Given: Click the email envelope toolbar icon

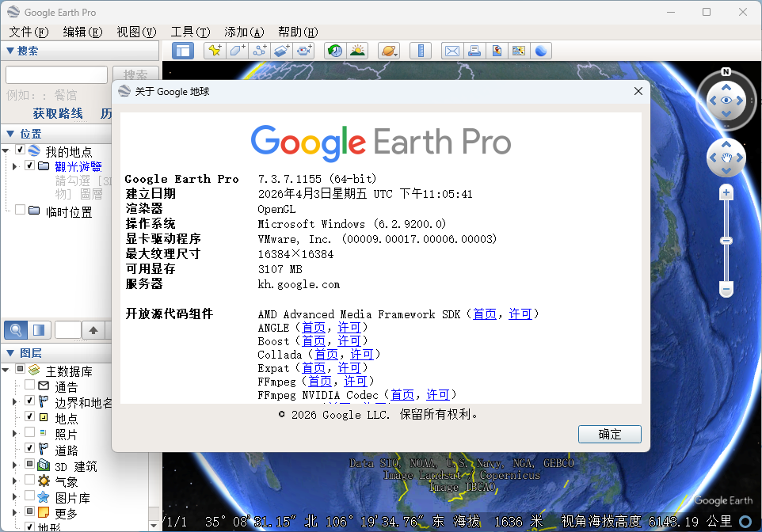Looking at the screenshot, I should [x=452, y=51].
